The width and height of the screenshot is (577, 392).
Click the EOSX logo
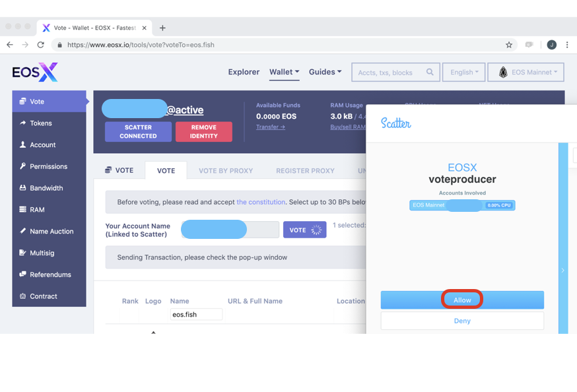(35, 72)
